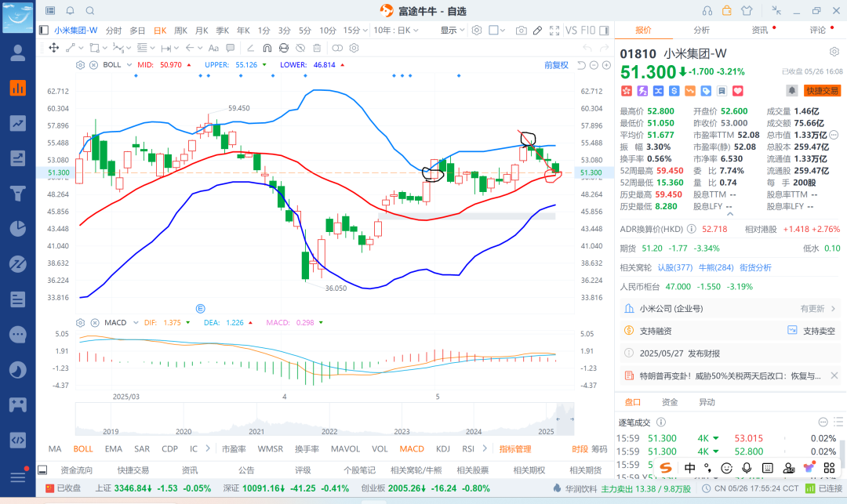The width and height of the screenshot is (847, 504).
Task: Switch to the 分析 tab
Action: point(701,31)
